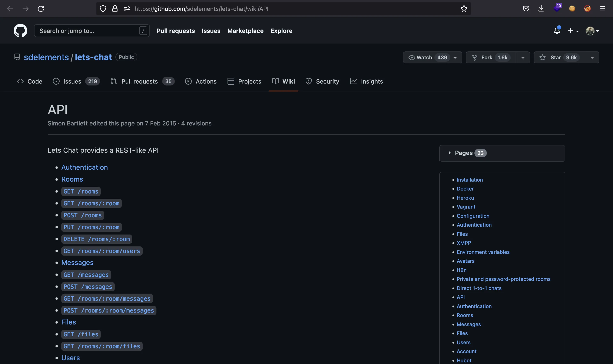
Task: Open the lets-chat repository name link
Action: 93,57
